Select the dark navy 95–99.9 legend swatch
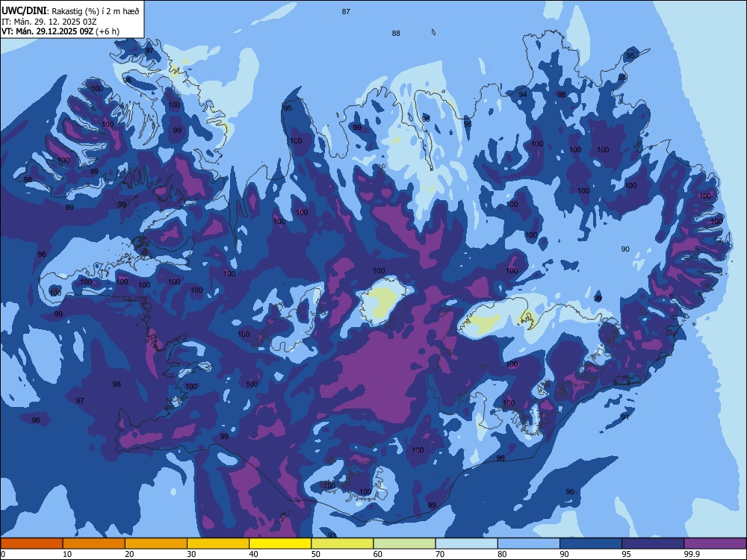 (x=653, y=544)
